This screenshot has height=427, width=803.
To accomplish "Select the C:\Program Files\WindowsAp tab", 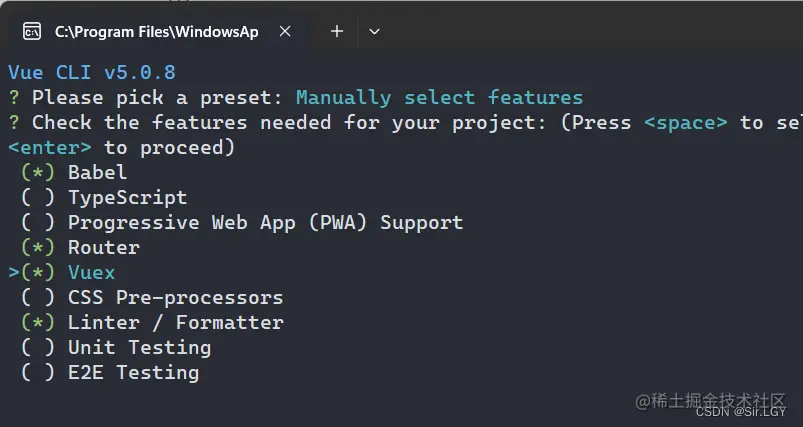I will click(156, 32).
